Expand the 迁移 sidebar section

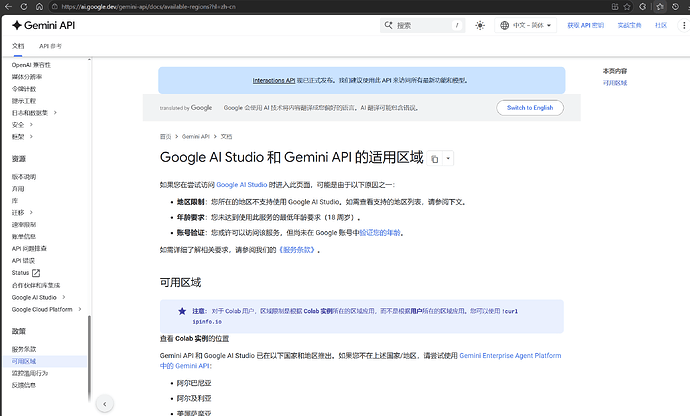pyautogui.click(x=31, y=213)
